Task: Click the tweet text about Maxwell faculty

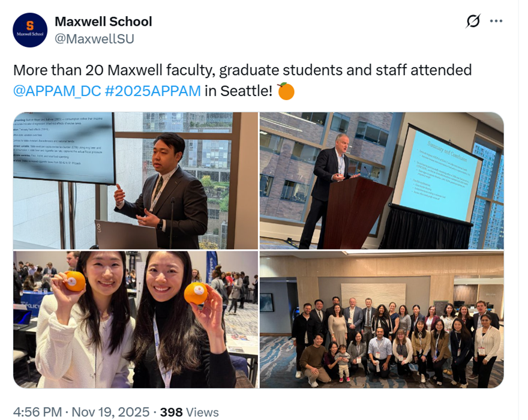Action: [x=242, y=80]
